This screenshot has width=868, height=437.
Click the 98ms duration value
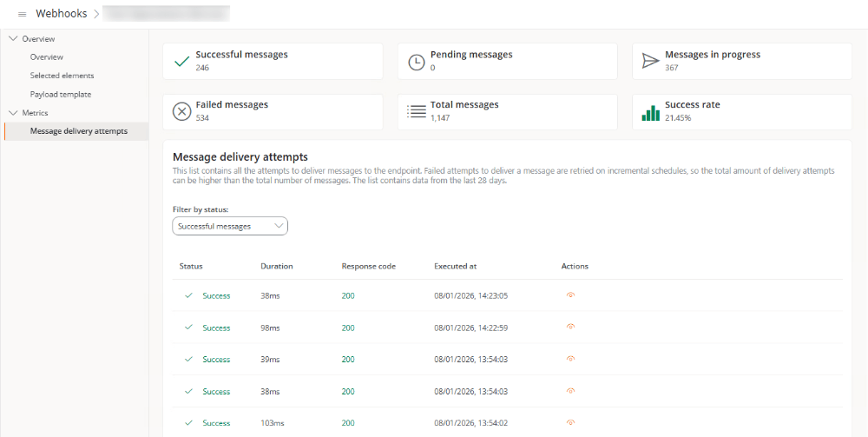(x=270, y=328)
